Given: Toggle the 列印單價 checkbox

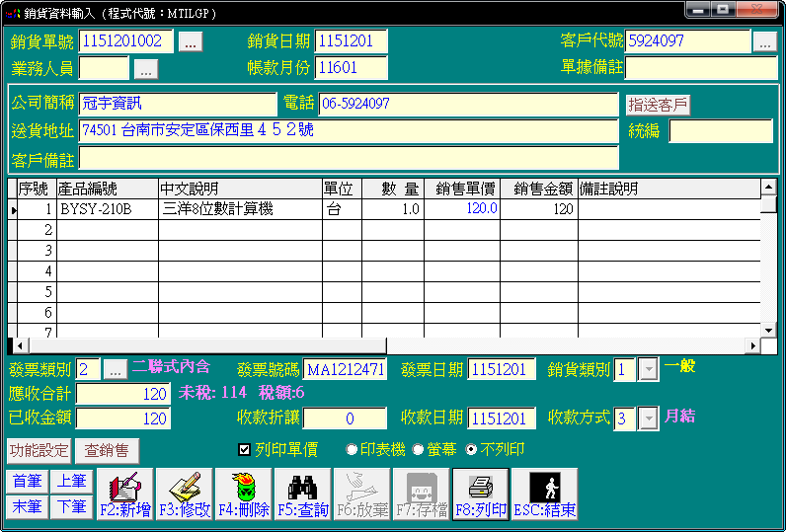Looking at the screenshot, I should (244, 450).
